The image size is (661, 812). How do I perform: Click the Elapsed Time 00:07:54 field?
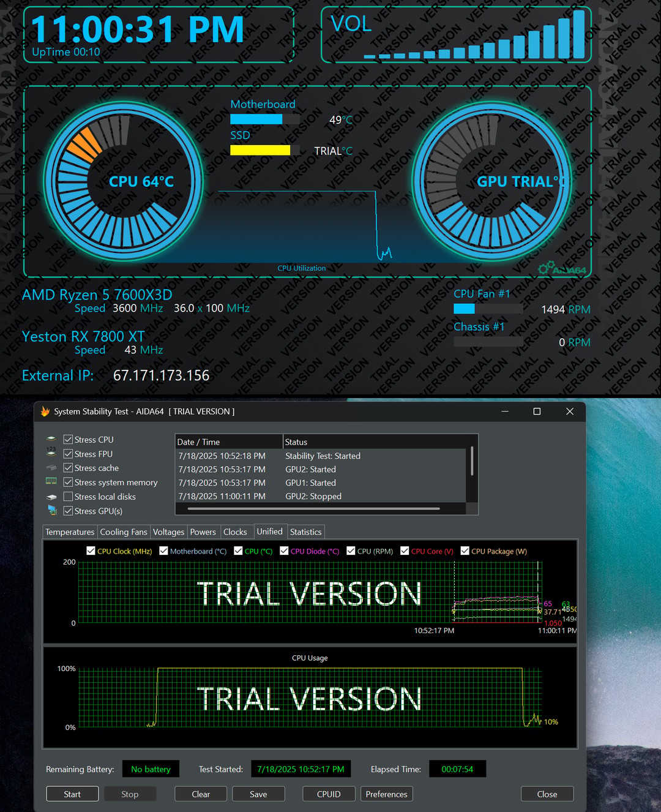(457, 769)
